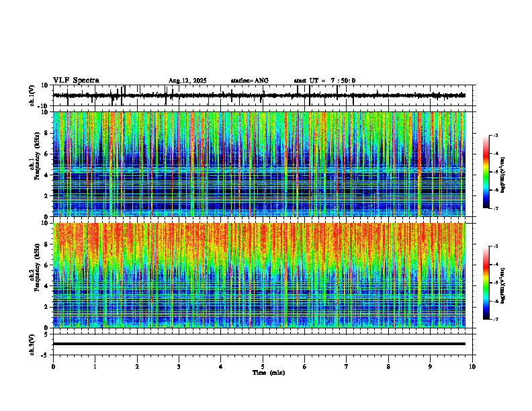
Task: Click inside the ch.2 spectrogram panel
Action: click(x=259, y=275)
